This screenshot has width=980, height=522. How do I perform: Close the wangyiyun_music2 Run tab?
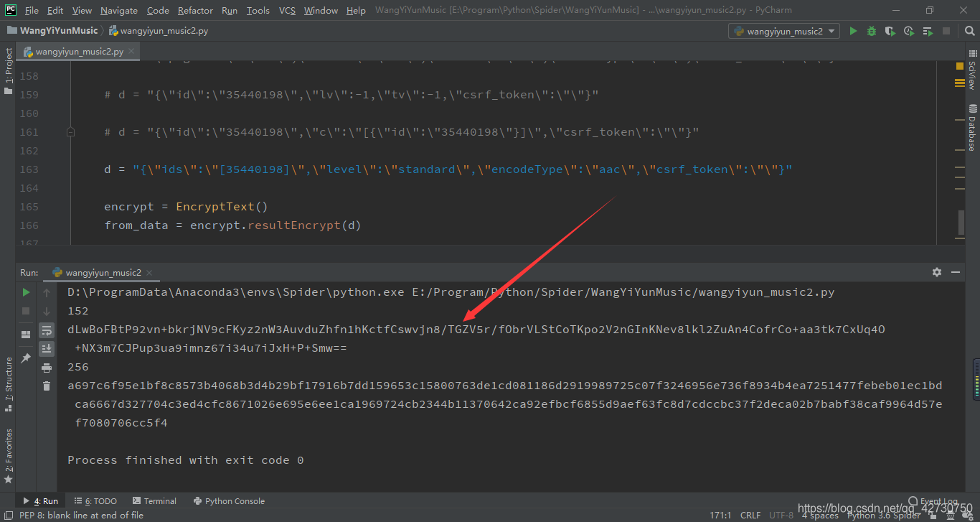[x=149, y=273]
